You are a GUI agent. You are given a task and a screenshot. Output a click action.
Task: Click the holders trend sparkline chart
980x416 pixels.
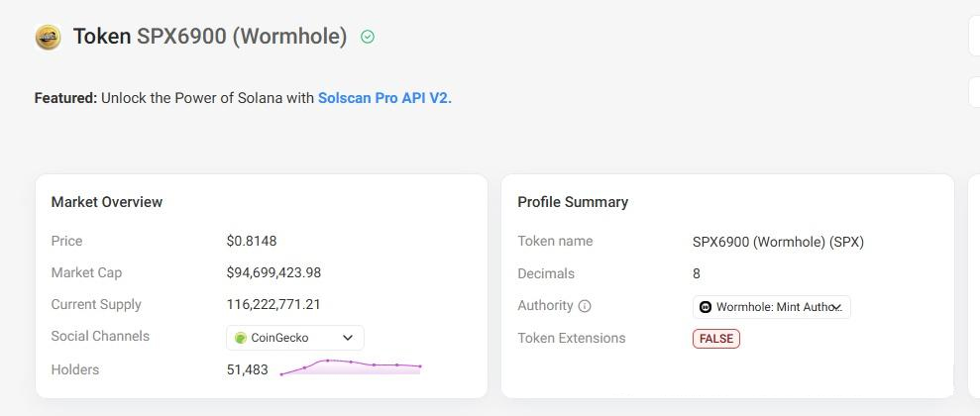pos(351,366)
